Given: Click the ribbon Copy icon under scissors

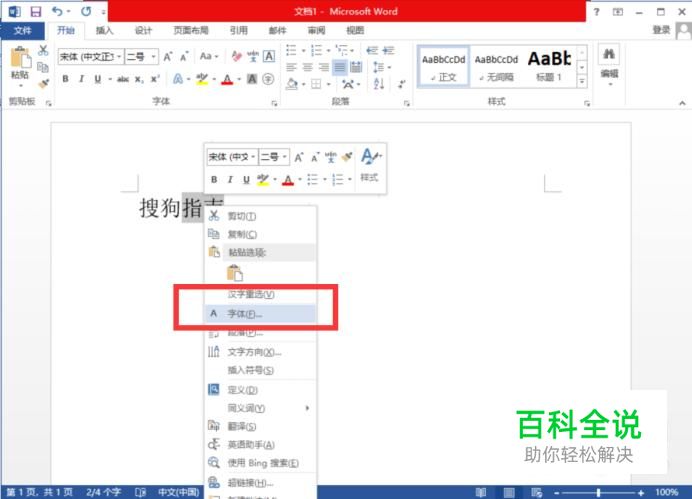Looking at the screenshot, I should (x=43, y=67).
